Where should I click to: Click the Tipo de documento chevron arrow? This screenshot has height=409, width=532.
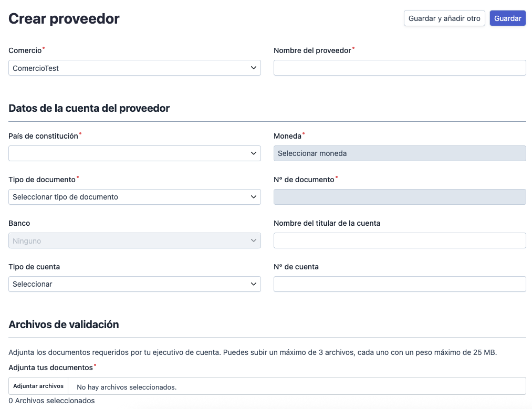pyautogui.click(x=254, y=196)
